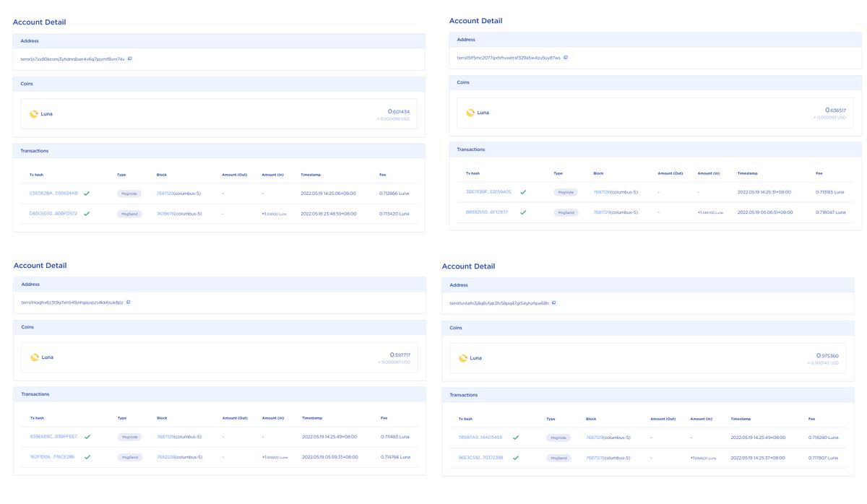Open block 7687129 in row 839E6E8C...03BFFEE7

click(165, 437)
